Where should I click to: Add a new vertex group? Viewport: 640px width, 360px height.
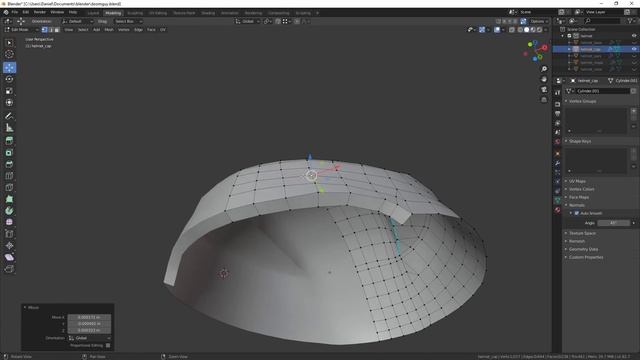(x=633, y=111)
